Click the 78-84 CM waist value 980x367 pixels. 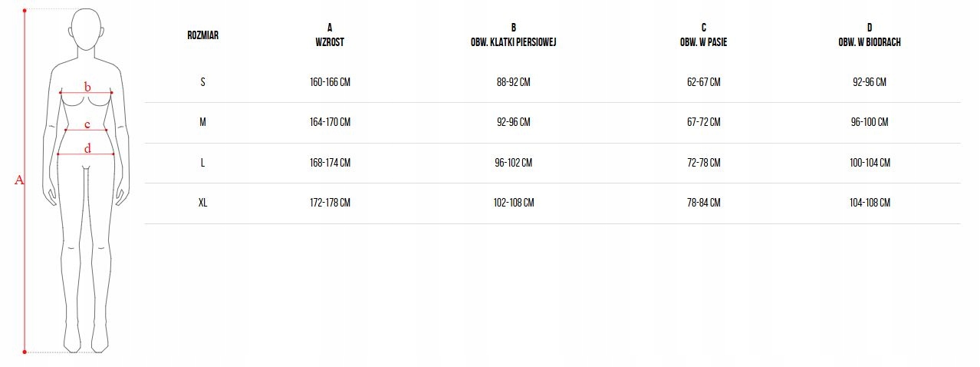pyautogui.click(x=703, y=203)
